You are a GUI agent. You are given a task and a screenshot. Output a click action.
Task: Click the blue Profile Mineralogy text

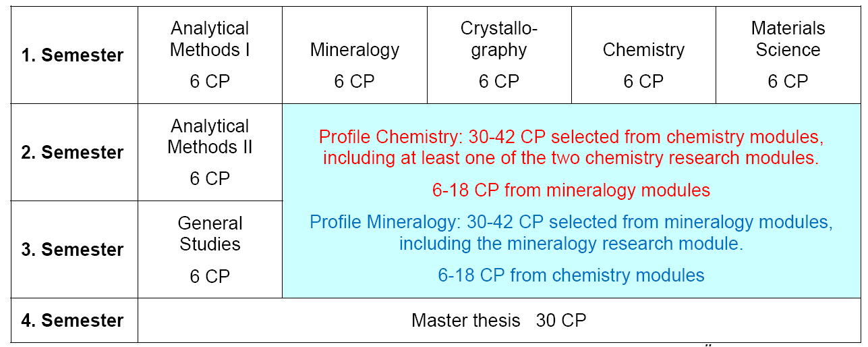pyautogui.click(x=571, y=233)
